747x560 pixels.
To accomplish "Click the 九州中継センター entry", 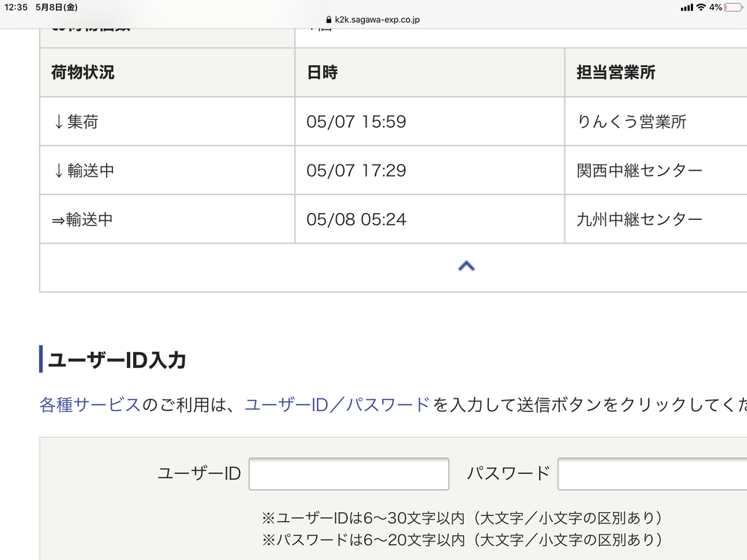I will [640, 219].
